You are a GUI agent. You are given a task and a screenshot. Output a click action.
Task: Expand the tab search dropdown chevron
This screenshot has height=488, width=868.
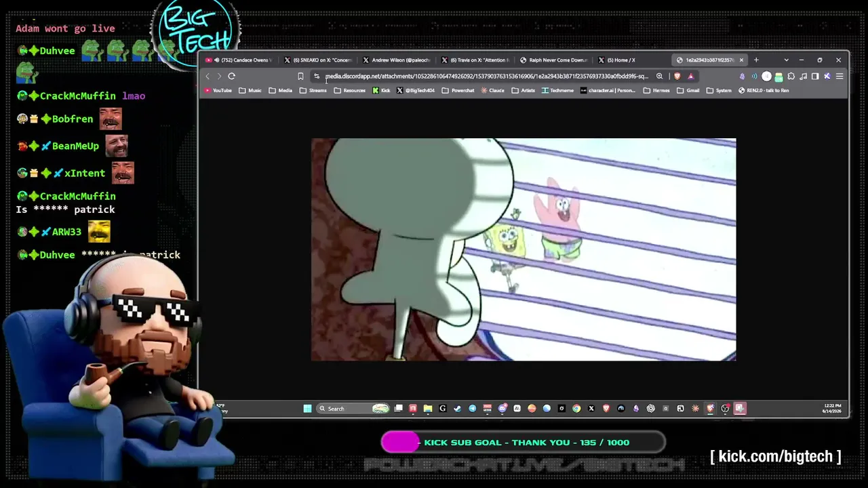click(786, 60)
